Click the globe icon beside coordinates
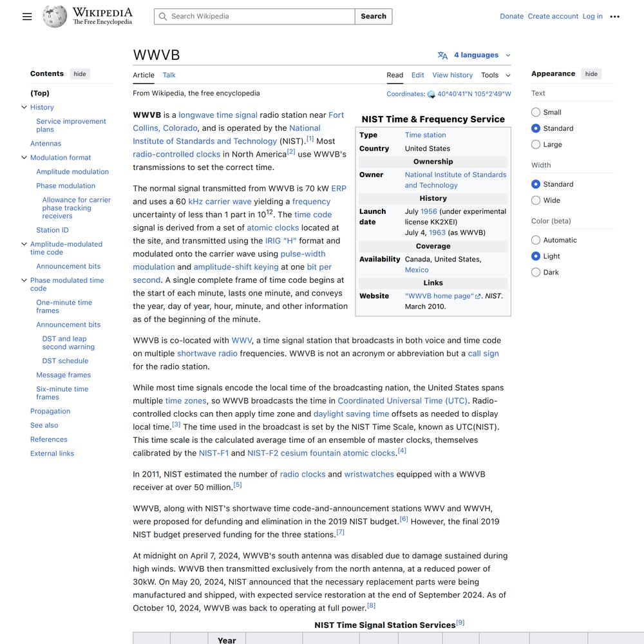This screenshot has height=644, width=644. 431,94
